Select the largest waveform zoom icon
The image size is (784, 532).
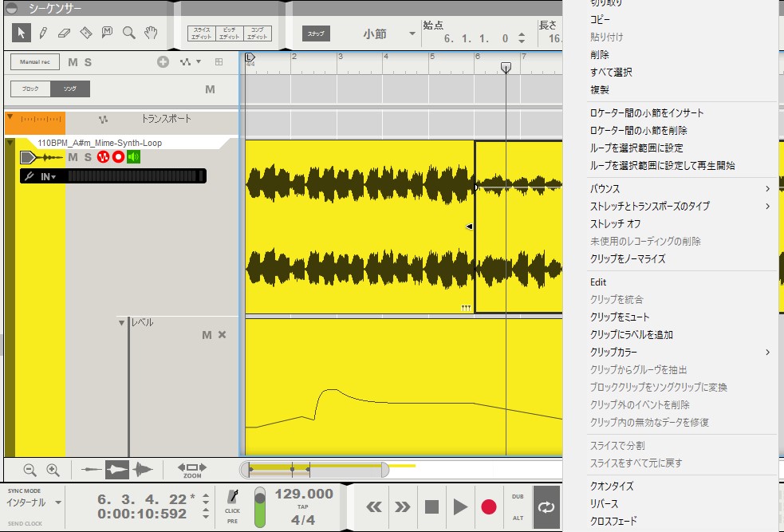143,470
